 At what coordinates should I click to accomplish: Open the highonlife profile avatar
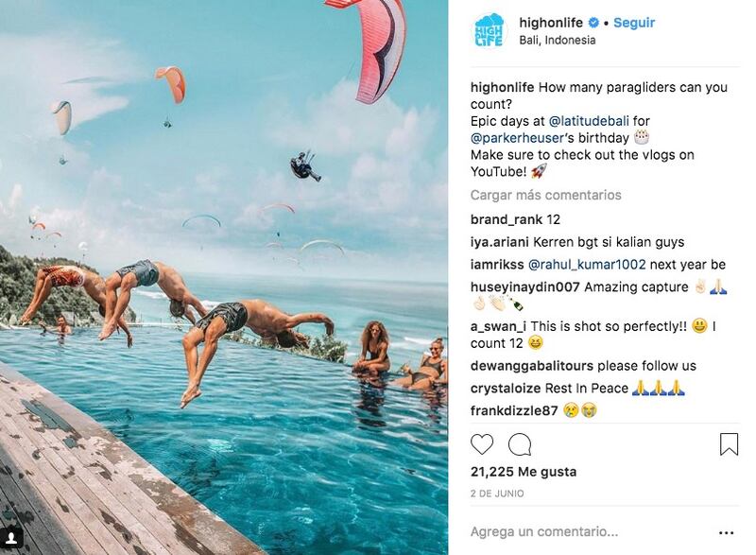[x=489, y=31]
